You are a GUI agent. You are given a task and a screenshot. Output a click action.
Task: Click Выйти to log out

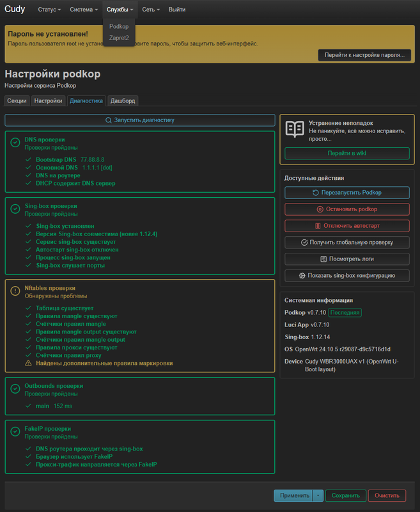click(177, 10)
